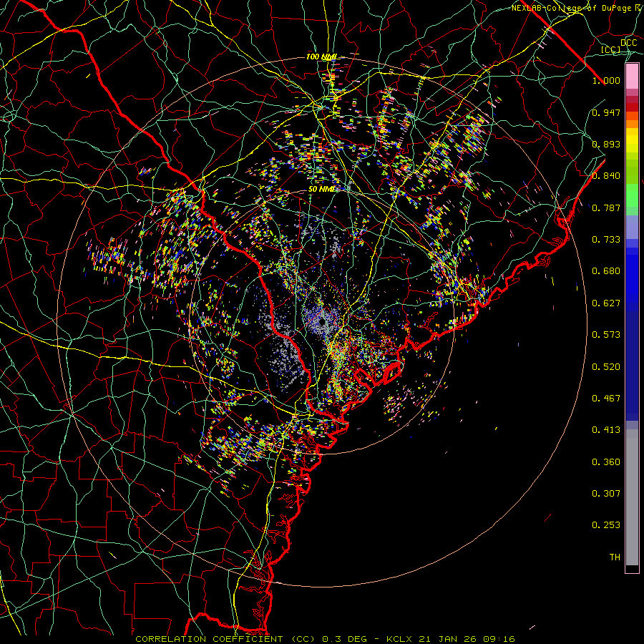Click the 0.467 legend value
This screenshot has height=644, width=644.
click(x=606, y=399)
